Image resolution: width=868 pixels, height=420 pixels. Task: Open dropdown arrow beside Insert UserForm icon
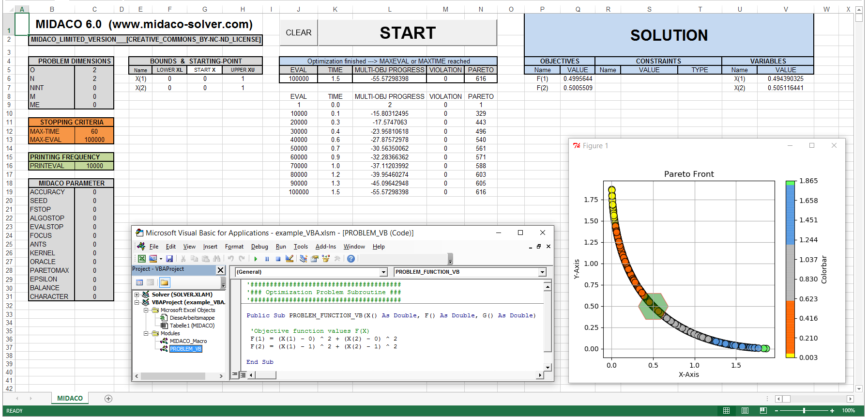[161, 259]
